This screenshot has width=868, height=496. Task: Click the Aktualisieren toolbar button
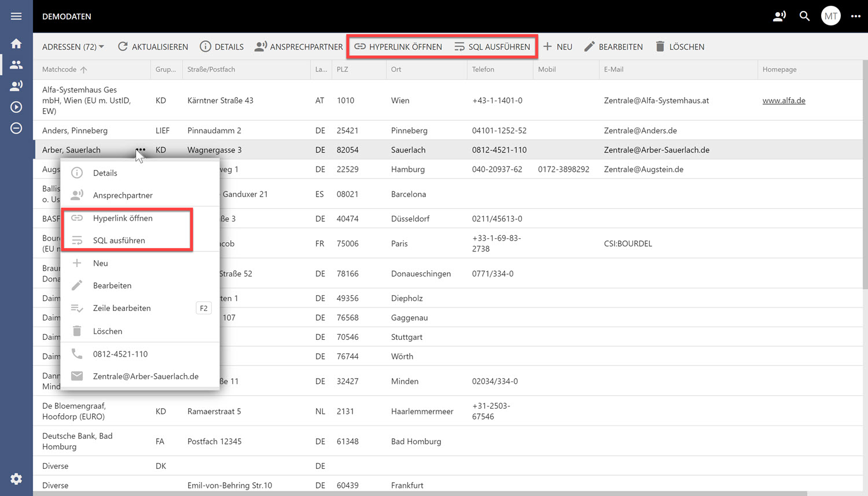click(x=153, y=47)
